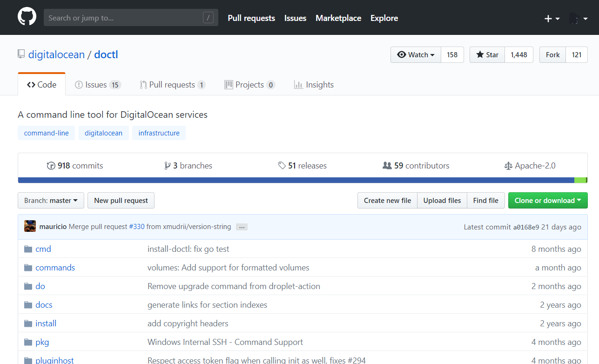
Task: Click folder icon next to docs
Action: click(x=28, y=305)
